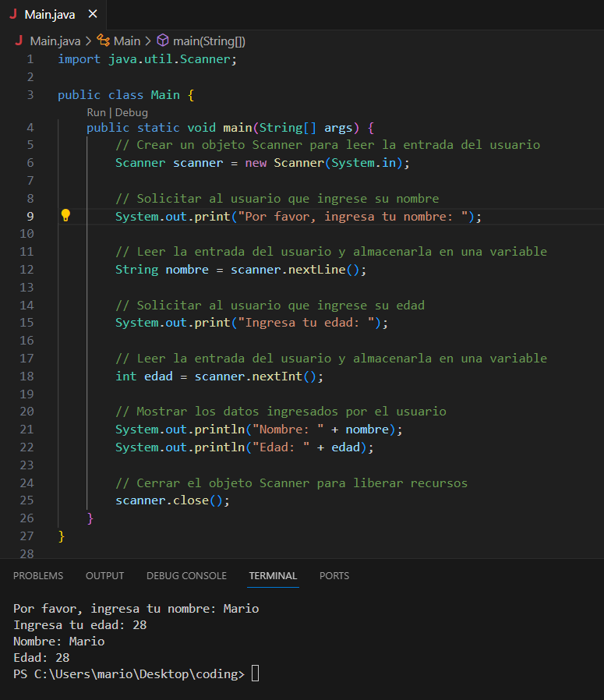Click line number 18 in the gutter

tap(26, 377)
